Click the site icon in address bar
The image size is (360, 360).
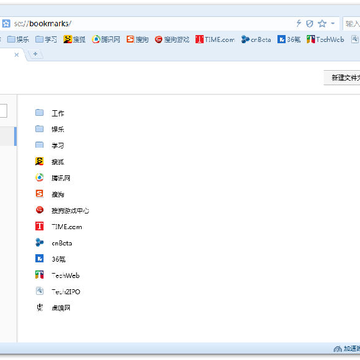6,24
